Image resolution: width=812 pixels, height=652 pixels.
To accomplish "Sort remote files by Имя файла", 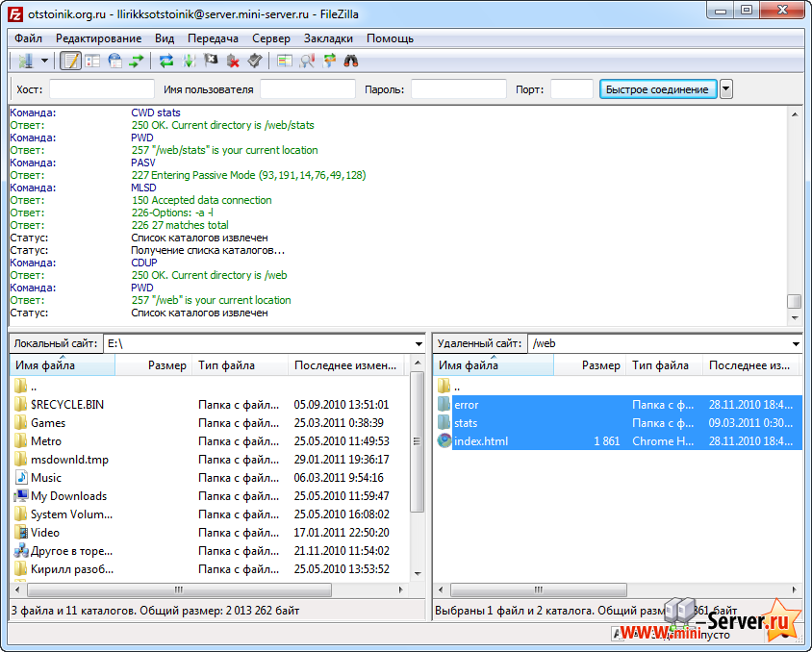I will tap(494, 365).
